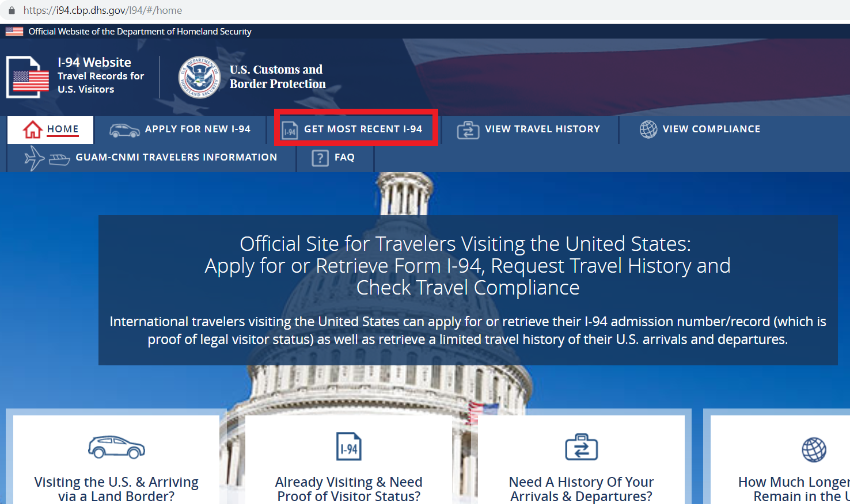850x504 pixels.
Task: Click the I-94 document icon in navigation bar
Action: (290, 131)
